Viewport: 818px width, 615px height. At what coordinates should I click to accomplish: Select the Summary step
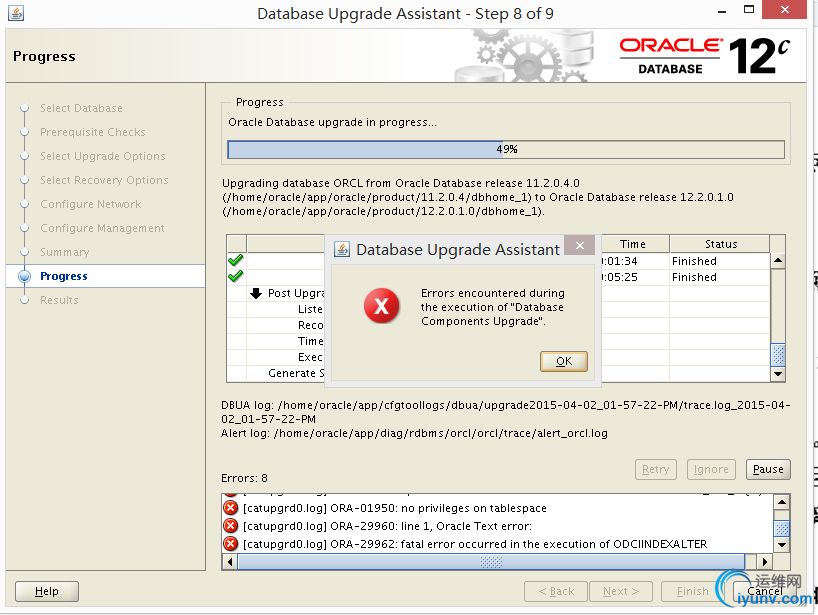point(65,252)
